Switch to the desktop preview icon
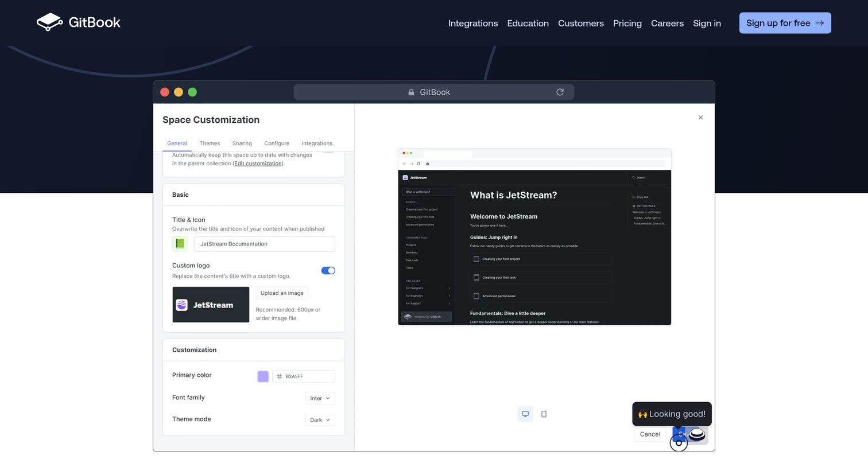868x467 pixels. [525, 414]
